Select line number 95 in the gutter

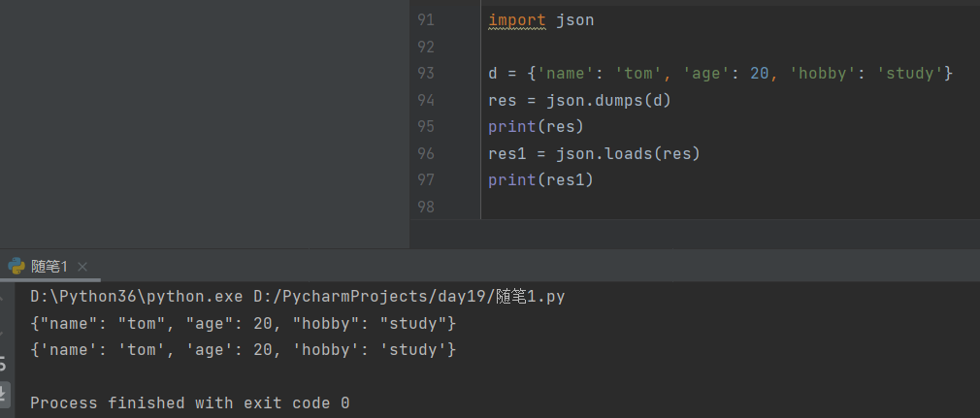426,127
